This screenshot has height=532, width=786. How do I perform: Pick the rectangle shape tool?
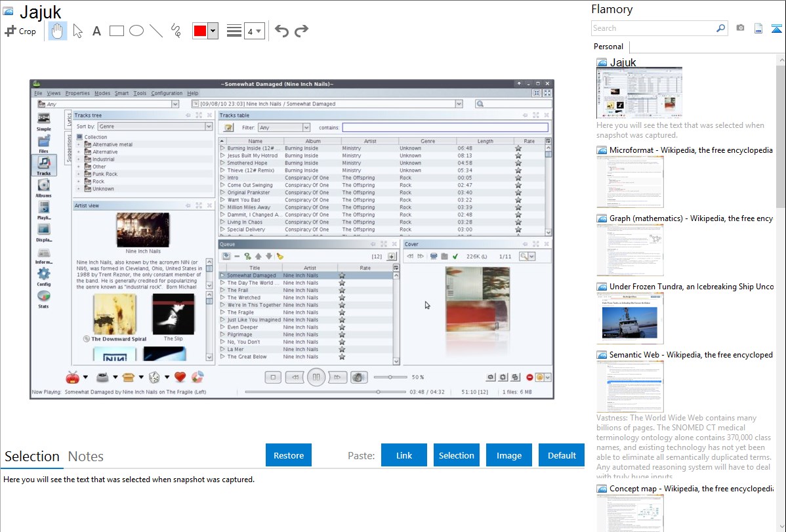pos(116,31)
